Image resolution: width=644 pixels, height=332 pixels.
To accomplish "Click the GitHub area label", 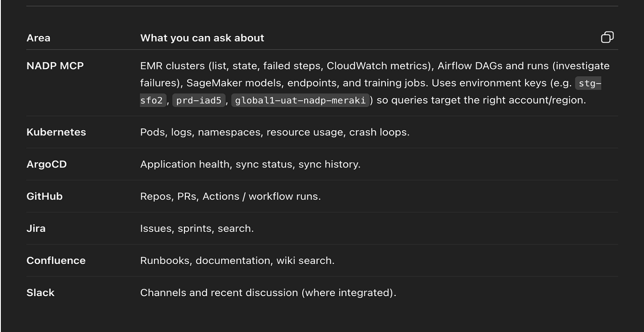I will click(x=45, y=196).
